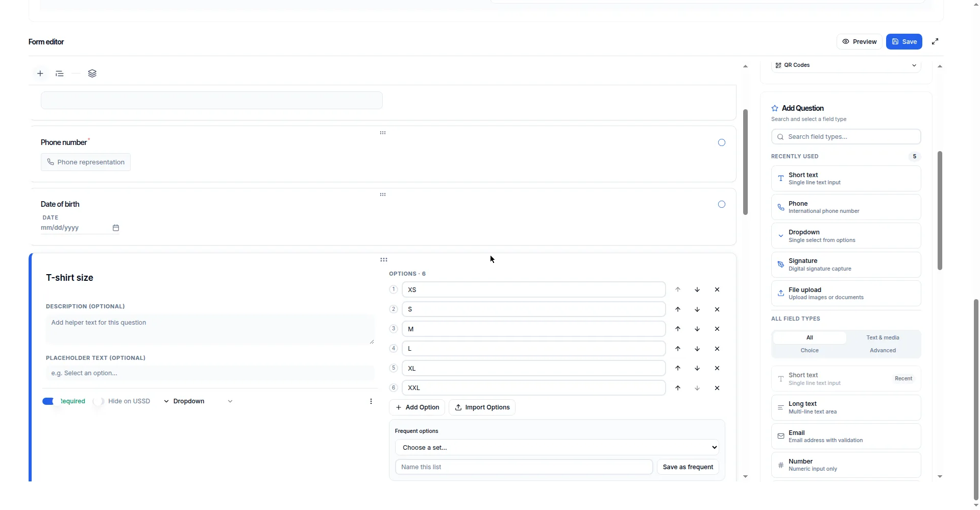
Task: Delete option XS
Action: click(717, 289)
